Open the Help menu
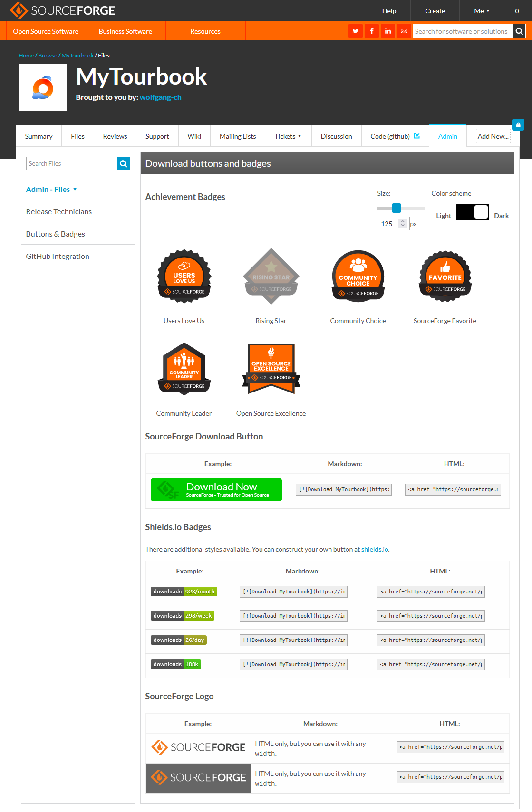 [389, 11]
